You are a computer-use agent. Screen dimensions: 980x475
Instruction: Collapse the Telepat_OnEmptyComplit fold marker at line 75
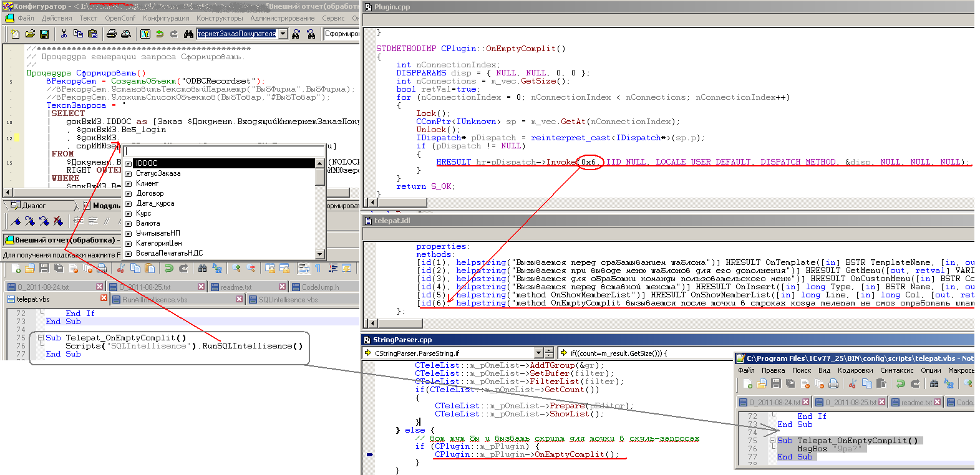tap(41, 338)
